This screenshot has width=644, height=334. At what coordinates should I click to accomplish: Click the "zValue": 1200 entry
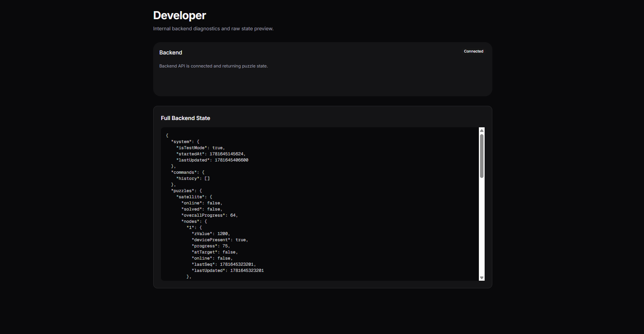211,234
